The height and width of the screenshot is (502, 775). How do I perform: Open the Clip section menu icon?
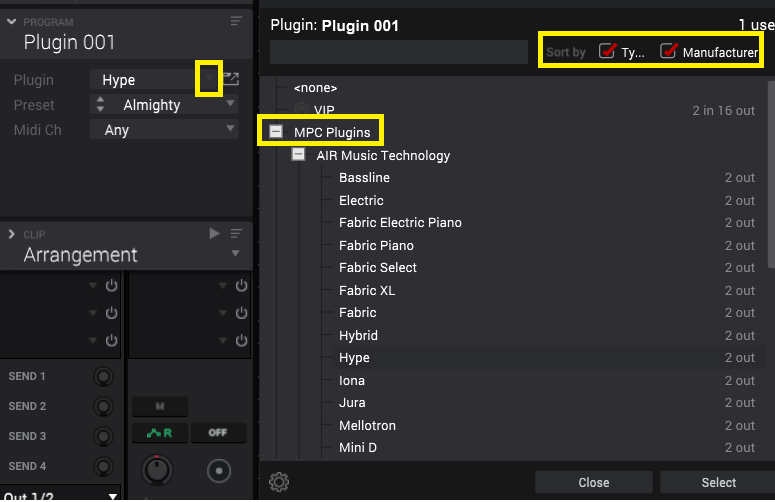point(236,233)
